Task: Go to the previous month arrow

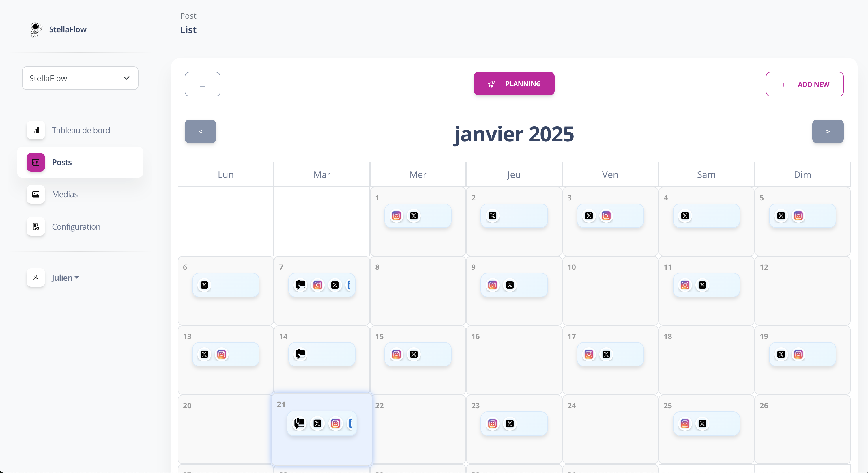Action: click(x=200, y=131)
